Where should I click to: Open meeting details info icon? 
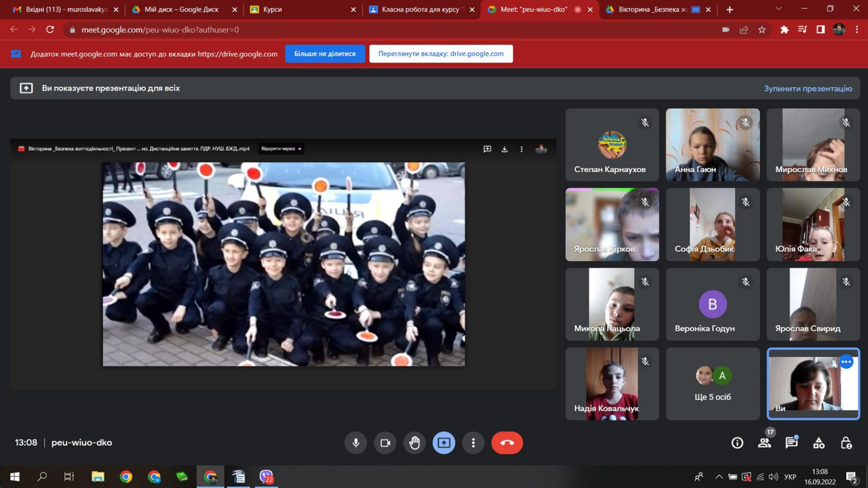point(737,443)
